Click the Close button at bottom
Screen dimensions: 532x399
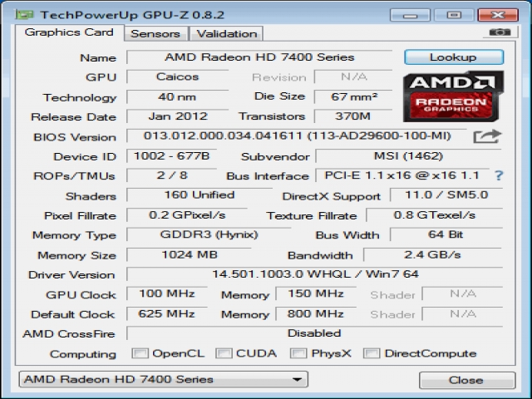465,380
